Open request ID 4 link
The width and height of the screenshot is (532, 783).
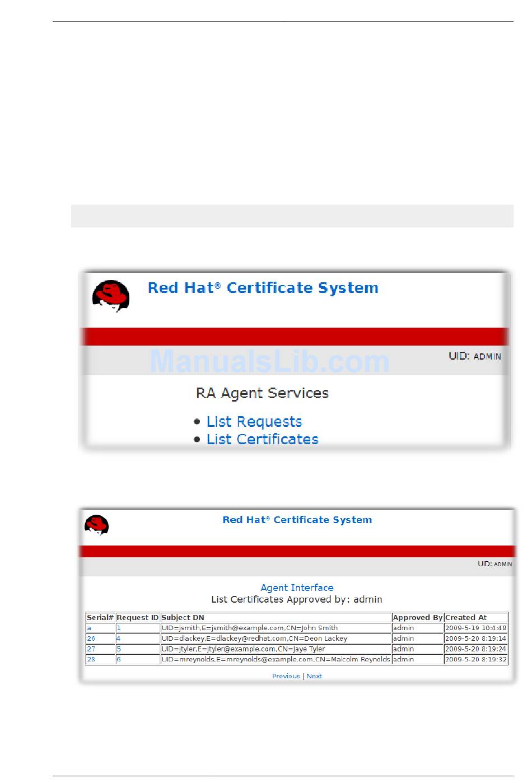pos(119,638)
